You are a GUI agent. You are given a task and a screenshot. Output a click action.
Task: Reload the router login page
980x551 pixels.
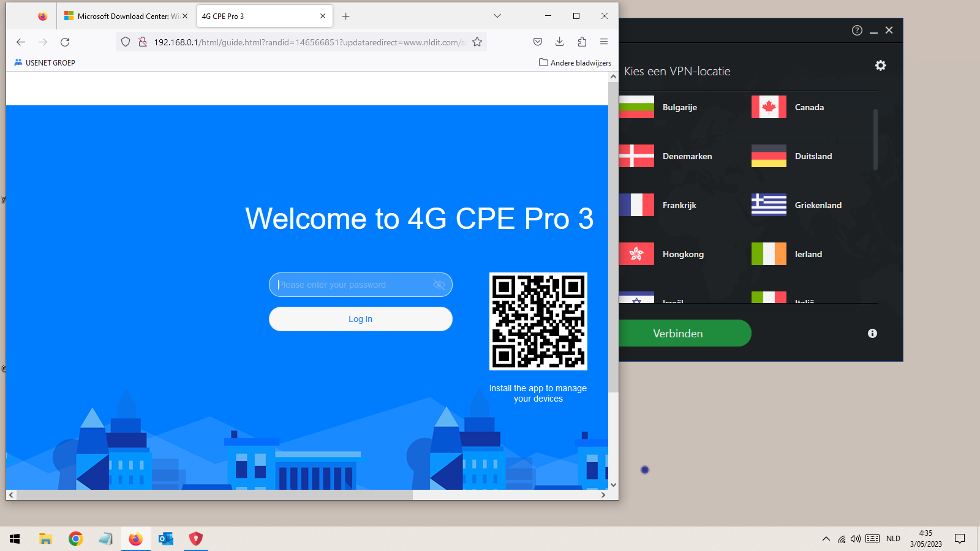[x=65, y=42]
